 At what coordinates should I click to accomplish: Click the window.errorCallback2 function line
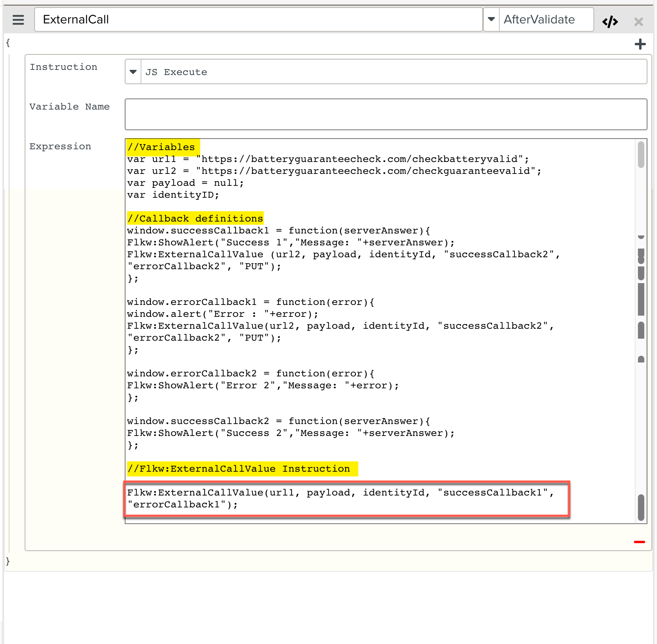[251, 374]
